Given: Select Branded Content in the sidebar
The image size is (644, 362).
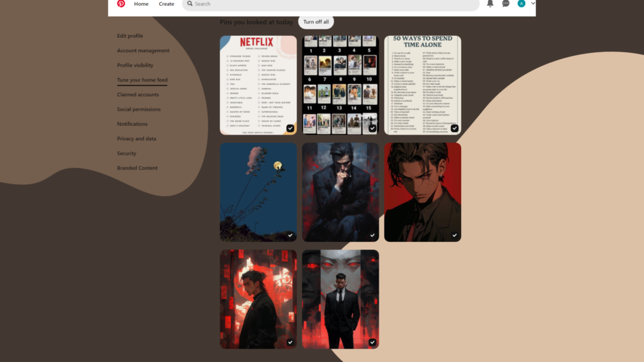Looking at the screenshot, I should click(x=137, y=168).
